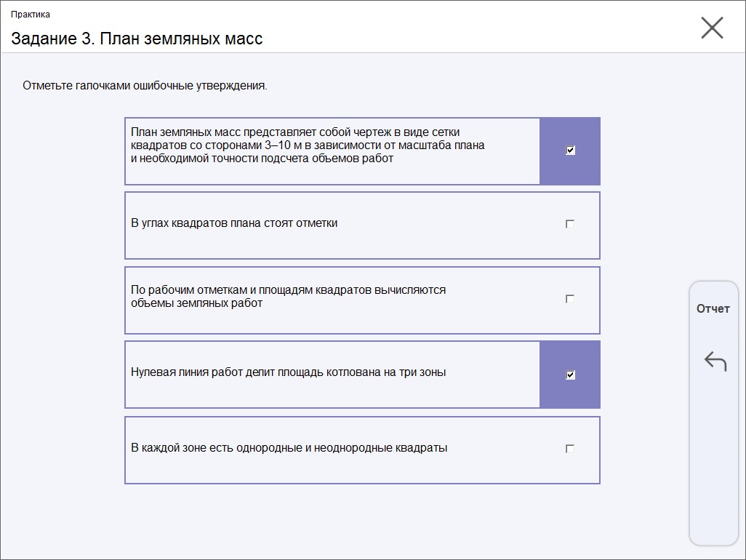Viewport: 746px width, 560px height.
Task: Click the empty area of the right side panel
Action: click(713, 465)
